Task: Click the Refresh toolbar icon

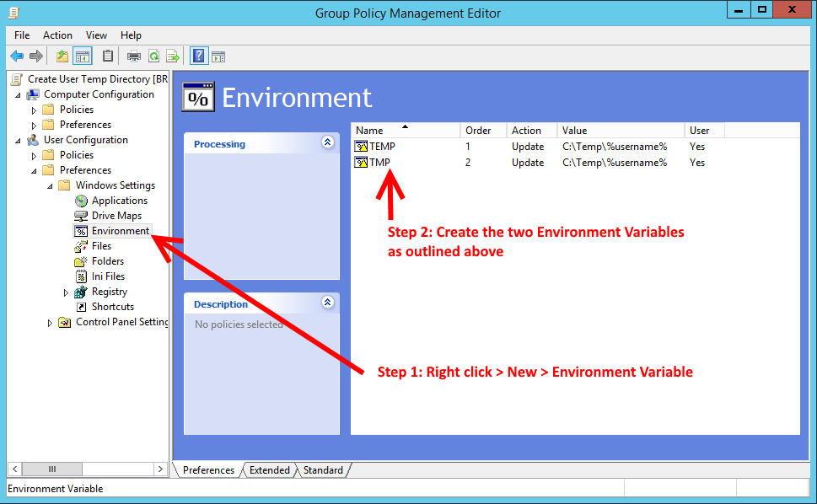Action: click(x=153, y=56)
